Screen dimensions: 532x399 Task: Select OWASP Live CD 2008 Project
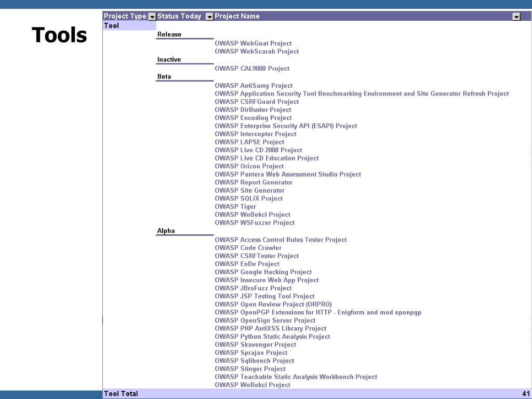point(258,150)
